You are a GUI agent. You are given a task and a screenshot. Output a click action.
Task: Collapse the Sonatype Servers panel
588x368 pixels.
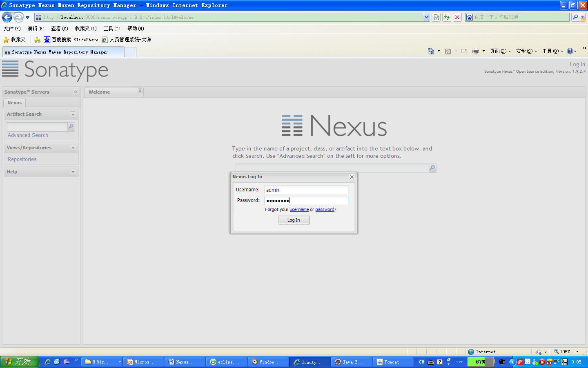[76, 92]
